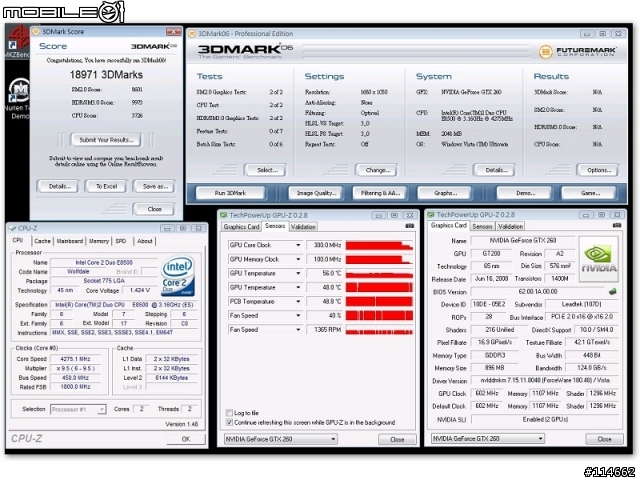
Task: Click the Change button under Settings
Action: pos(378,170)
